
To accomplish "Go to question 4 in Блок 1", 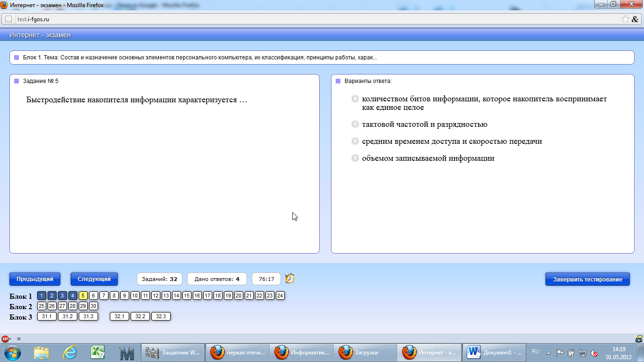I will 73,296.
